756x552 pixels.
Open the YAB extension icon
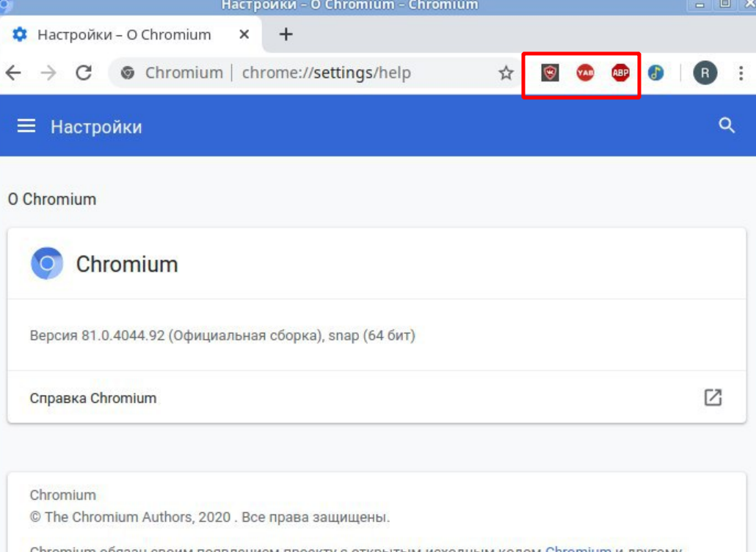(585, 73)
